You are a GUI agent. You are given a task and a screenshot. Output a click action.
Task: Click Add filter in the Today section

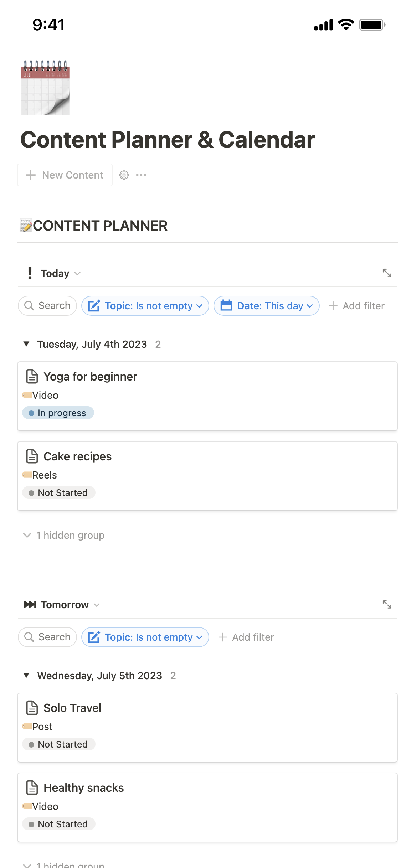point(356,305)
